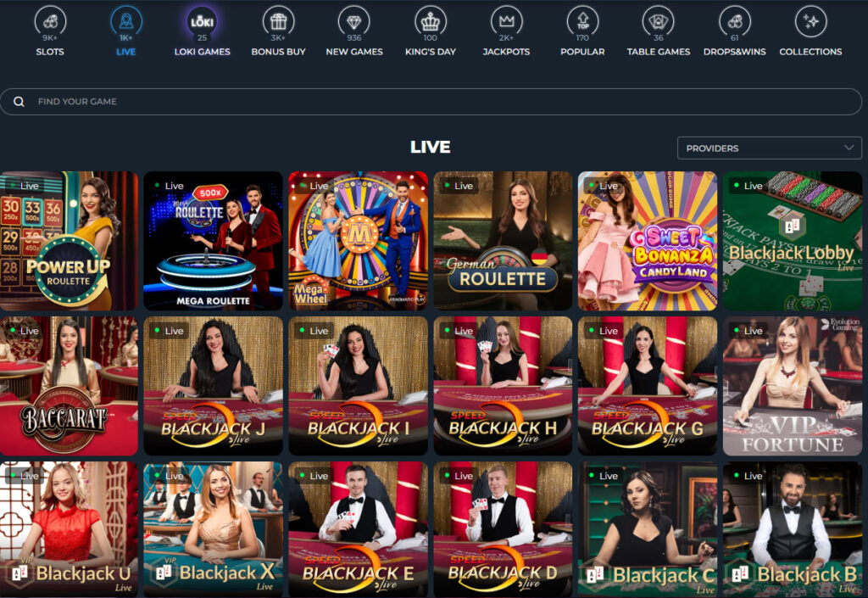Open the Collections sparkle icon

(810, 21)
